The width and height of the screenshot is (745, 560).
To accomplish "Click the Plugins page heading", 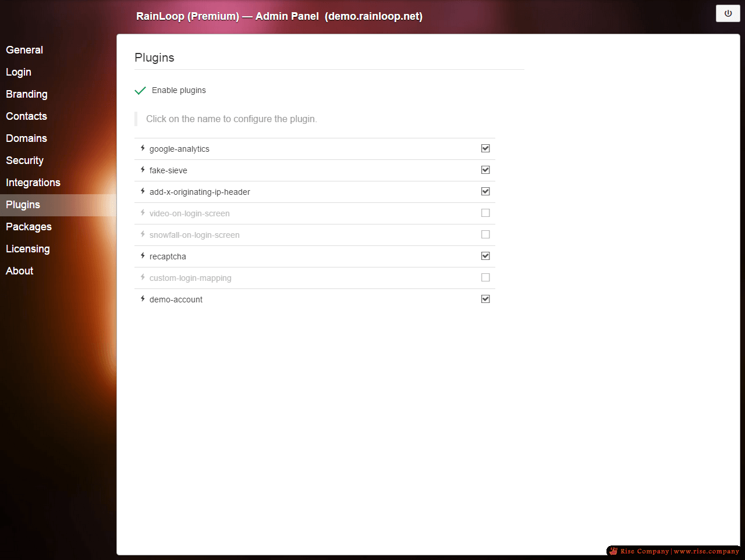I will [x=154, y=58].
